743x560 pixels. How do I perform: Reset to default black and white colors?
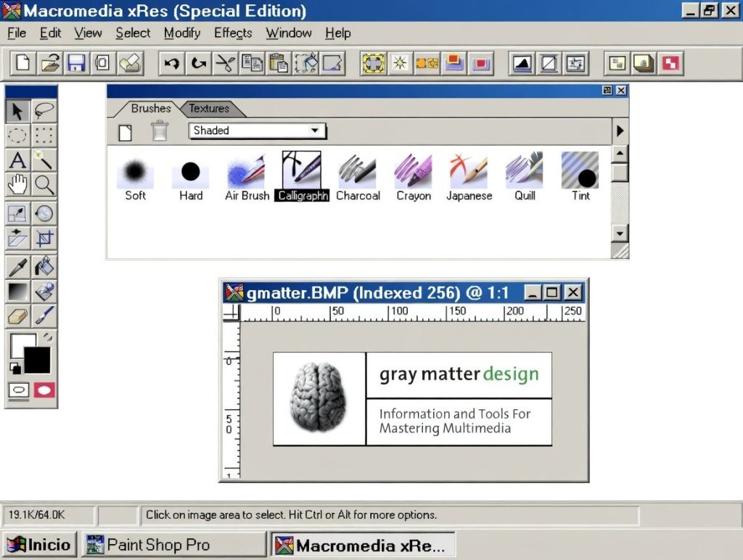15,368
